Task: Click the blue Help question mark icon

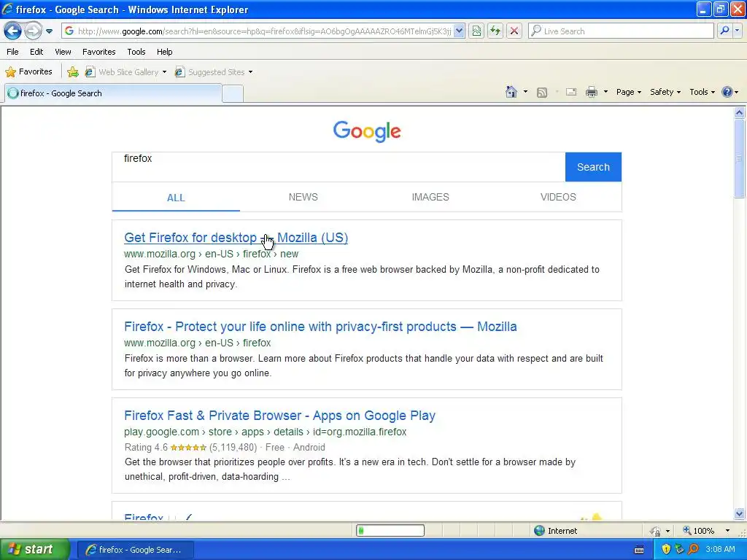Action: point(727,92)
